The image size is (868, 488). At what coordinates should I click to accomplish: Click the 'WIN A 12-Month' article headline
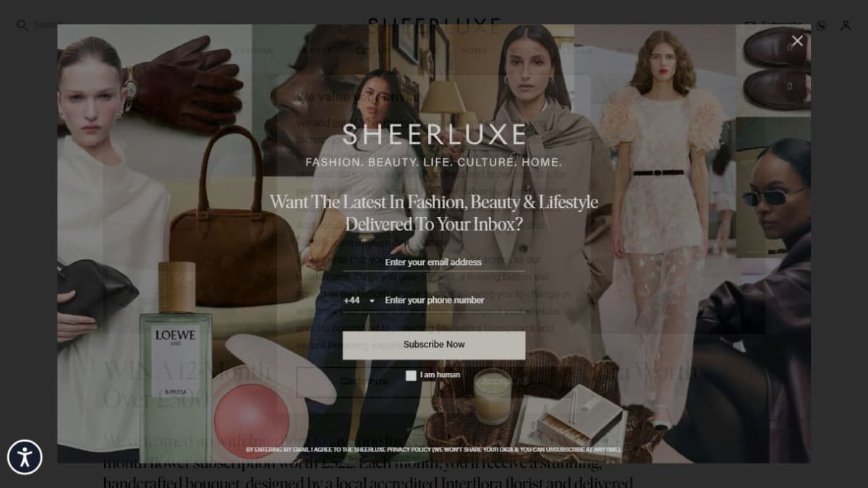coord(187,371)
